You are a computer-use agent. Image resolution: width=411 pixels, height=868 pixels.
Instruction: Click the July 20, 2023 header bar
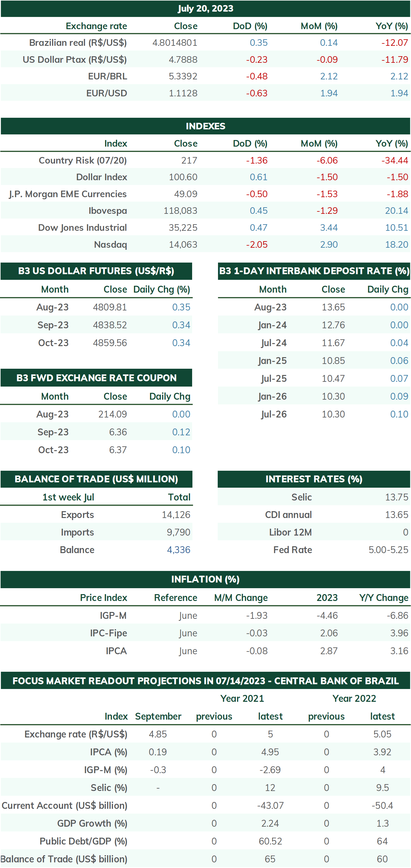205,8
